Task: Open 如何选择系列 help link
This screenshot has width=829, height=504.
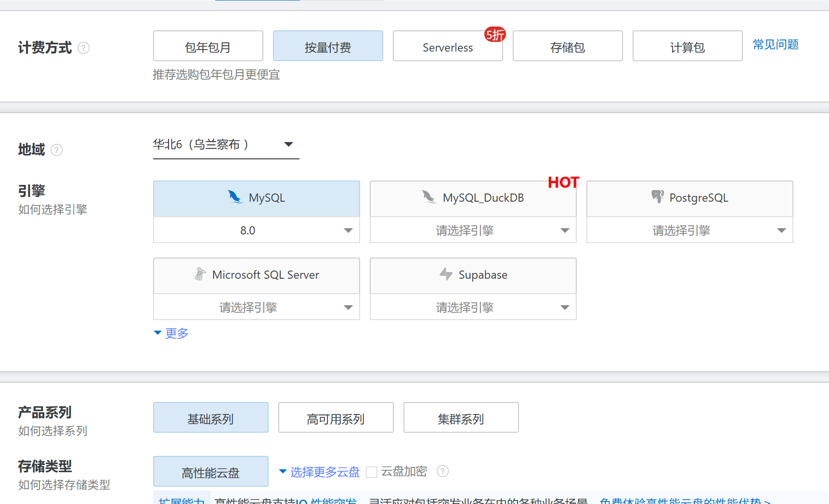Action: 53,431
